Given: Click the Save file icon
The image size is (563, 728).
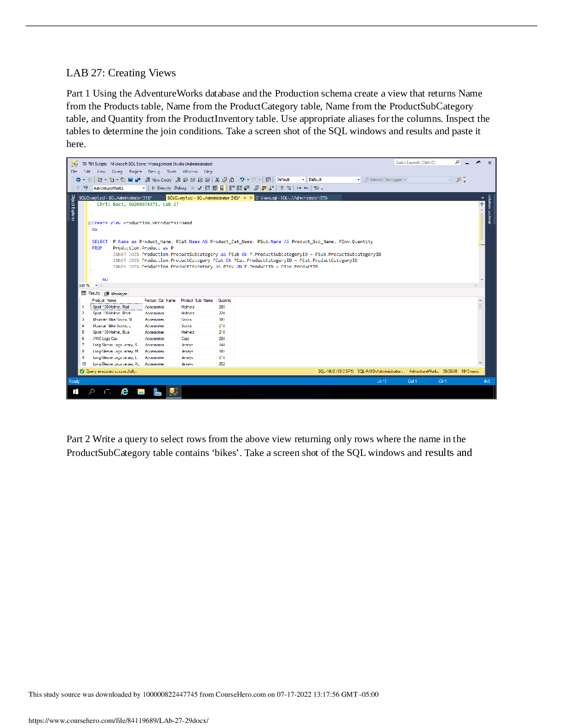Looking at the screenshot, I should [x=131, y=180].
